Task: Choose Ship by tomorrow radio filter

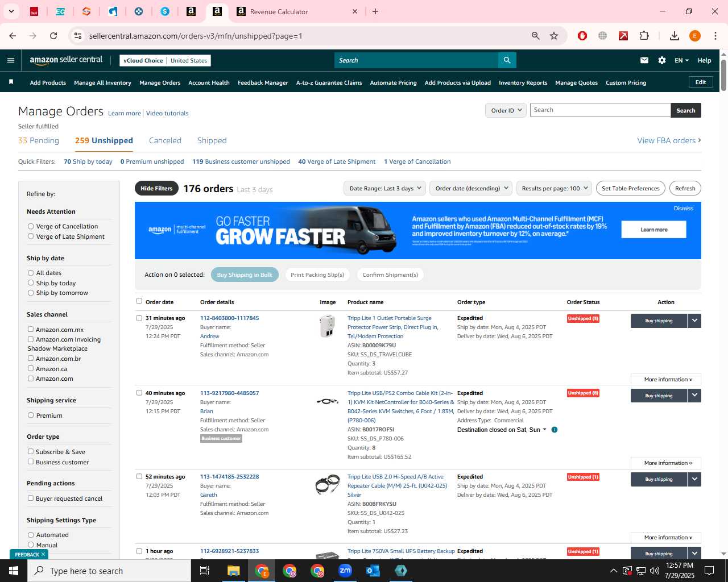Action: [x=31, y=293]
